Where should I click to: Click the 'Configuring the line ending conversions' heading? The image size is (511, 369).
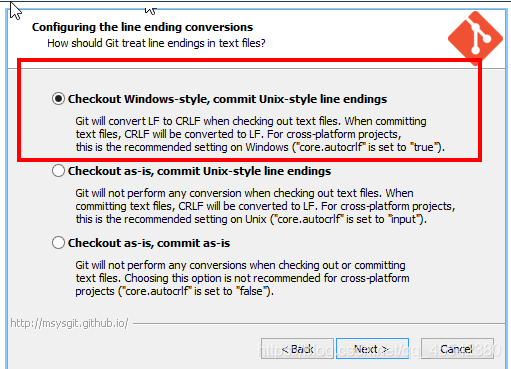142,27
